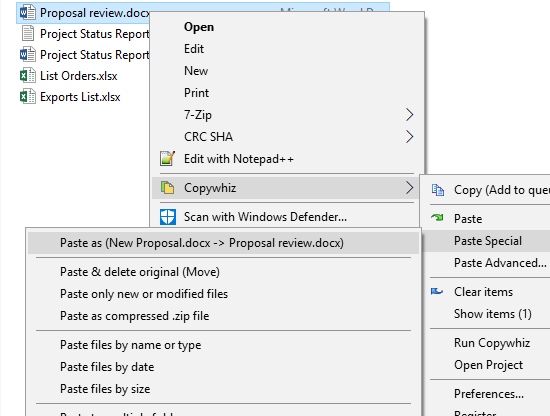Choose Edit from the context menu

tap(286, 49)
